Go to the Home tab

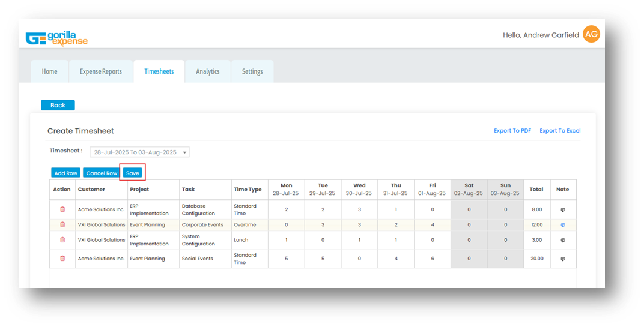coord(49,71)
